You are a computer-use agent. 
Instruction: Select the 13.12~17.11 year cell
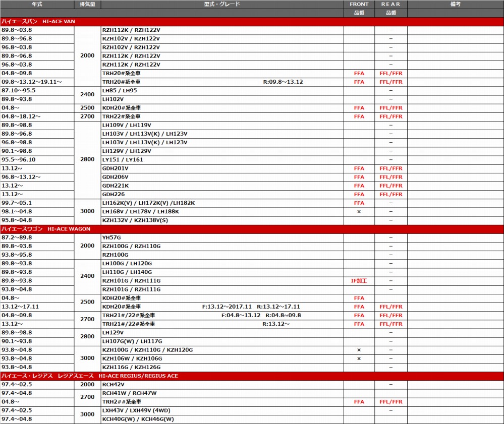[x=37, y=307]
